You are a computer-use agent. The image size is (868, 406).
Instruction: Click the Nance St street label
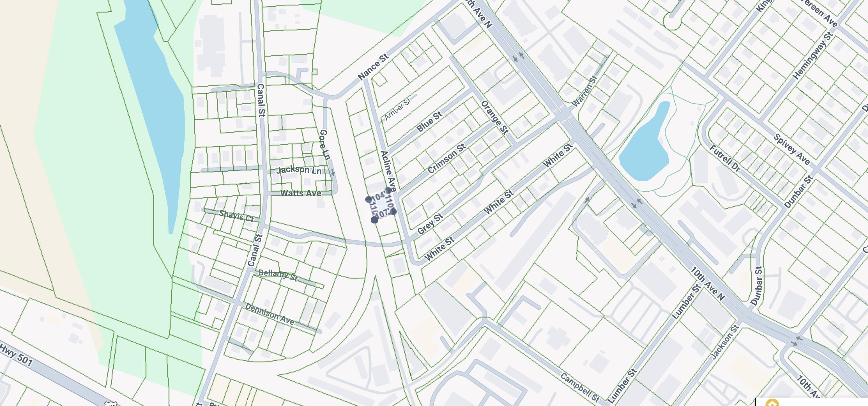pos(373,67)
